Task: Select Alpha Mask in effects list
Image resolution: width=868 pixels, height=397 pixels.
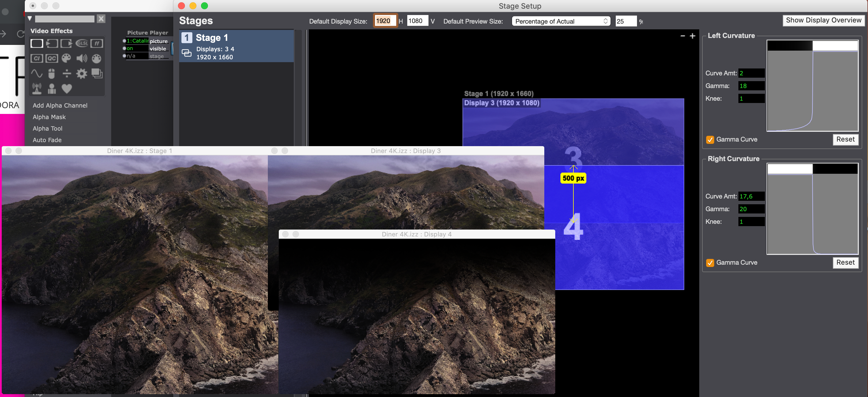Action: point(49,117)
